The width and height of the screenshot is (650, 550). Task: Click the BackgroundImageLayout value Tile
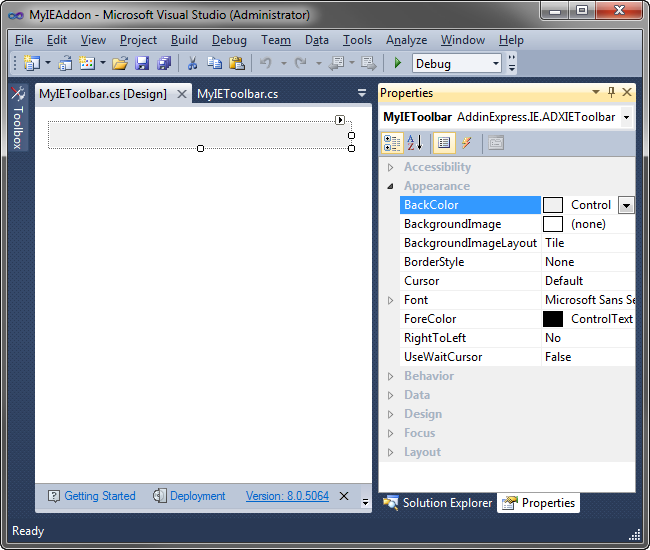click(x=554, y=243)
